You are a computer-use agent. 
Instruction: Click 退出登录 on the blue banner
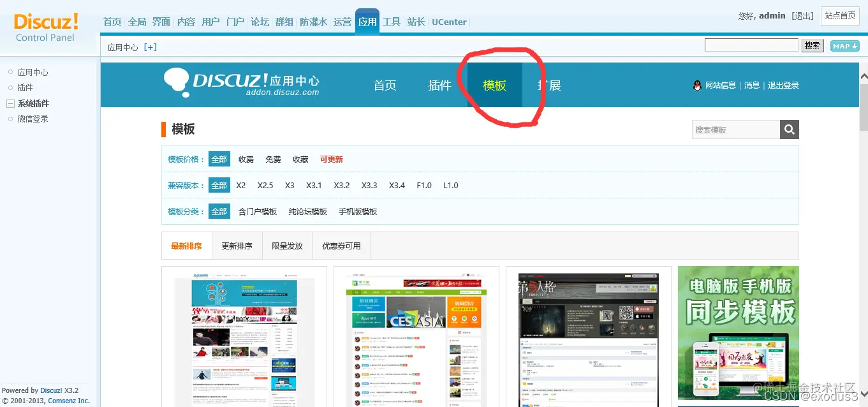784,85
